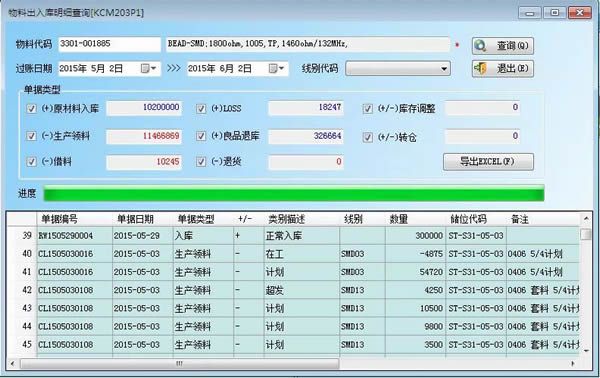Click horizontal scrollbar thumb
Screen dimensions: 600x378
tap(179, 363)
